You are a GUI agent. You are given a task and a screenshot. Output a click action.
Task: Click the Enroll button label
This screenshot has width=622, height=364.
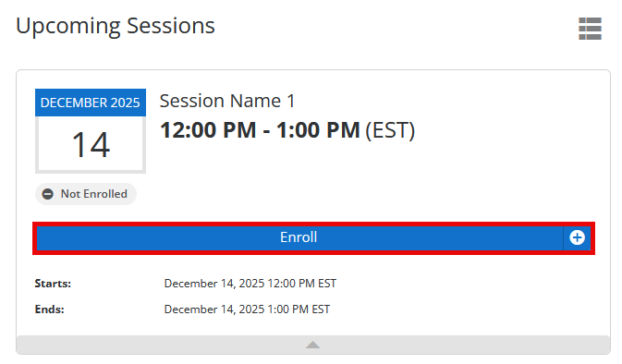tap(299, 237)
